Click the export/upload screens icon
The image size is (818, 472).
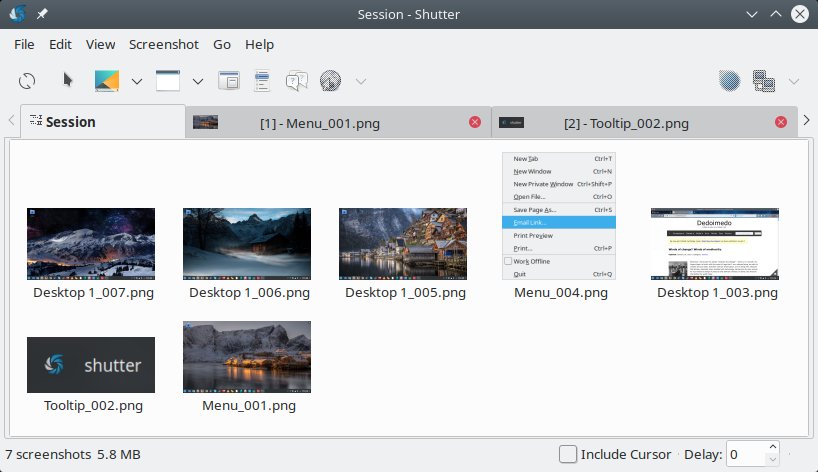[x=764, y=81]
